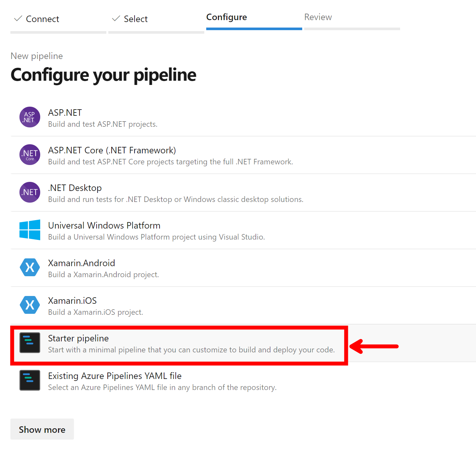Click the Windows logo icon

(30, 230)
